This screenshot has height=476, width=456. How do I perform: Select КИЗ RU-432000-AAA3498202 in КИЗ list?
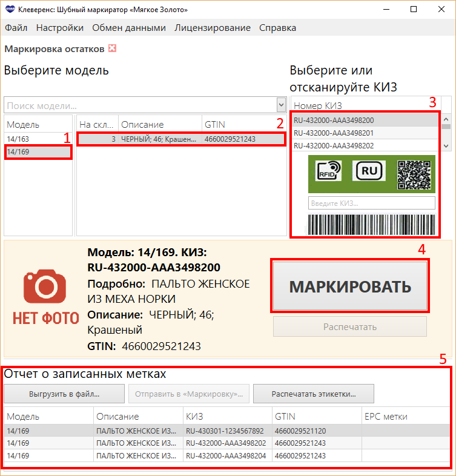(x=365, y=146)
